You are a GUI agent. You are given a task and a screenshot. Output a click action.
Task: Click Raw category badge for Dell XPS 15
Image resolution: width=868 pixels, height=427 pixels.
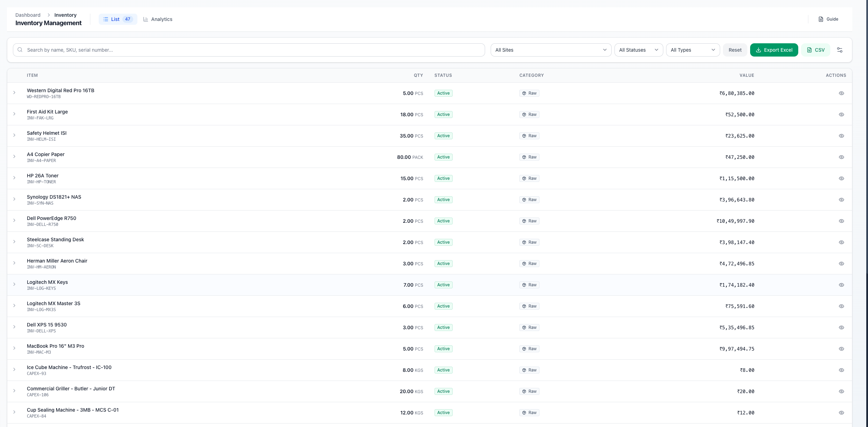tap(529, 327)
